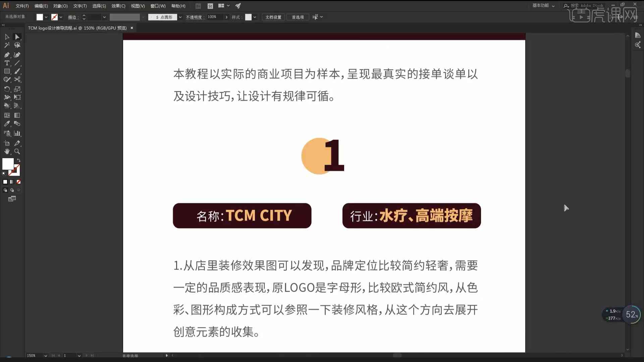Screen dimensions: 644x362
Task: Select the Rotate tool
Action: coord(7,88)
